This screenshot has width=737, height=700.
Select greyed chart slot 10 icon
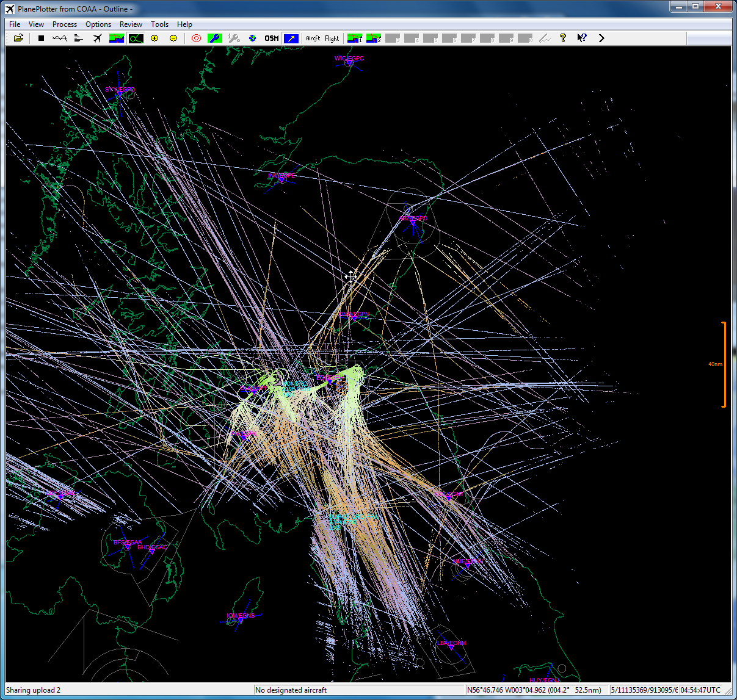pos(525,38)
